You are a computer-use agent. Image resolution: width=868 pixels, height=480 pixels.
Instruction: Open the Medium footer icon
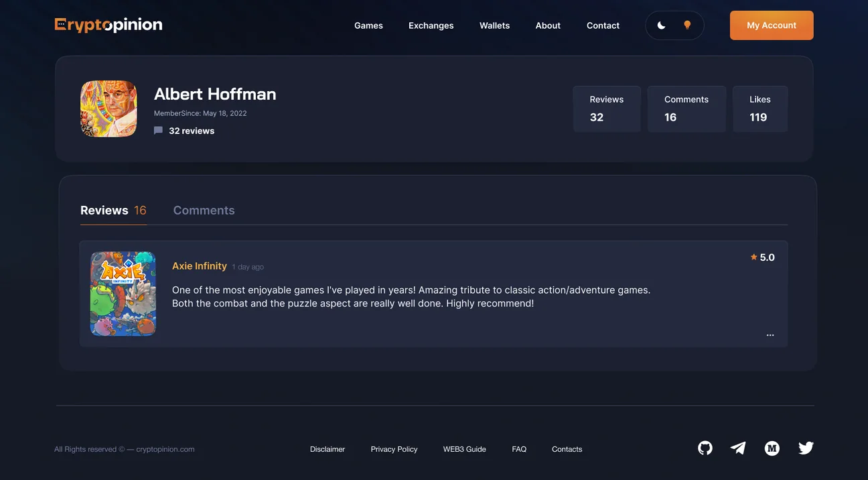[x=772, y=448]
